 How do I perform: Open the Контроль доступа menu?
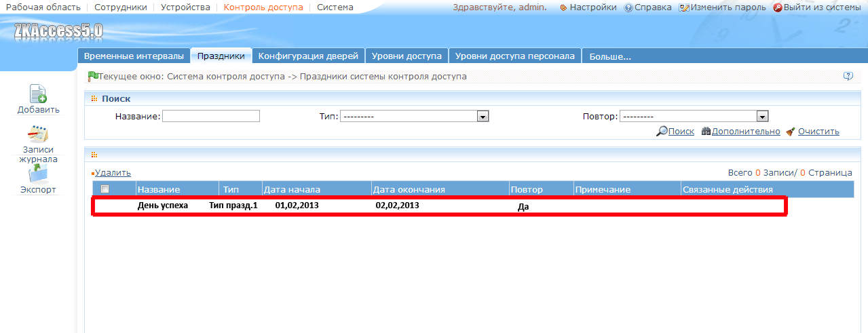pos(263,7)
